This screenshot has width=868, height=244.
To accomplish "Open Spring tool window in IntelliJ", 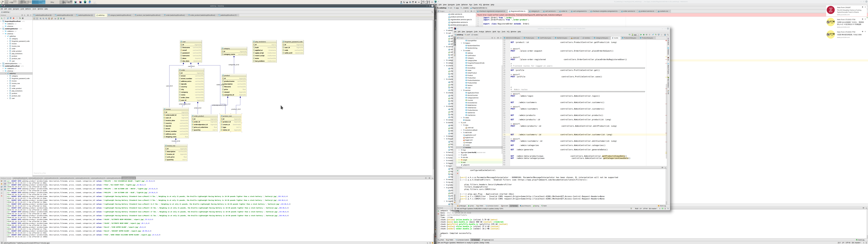I will point(536,206).
